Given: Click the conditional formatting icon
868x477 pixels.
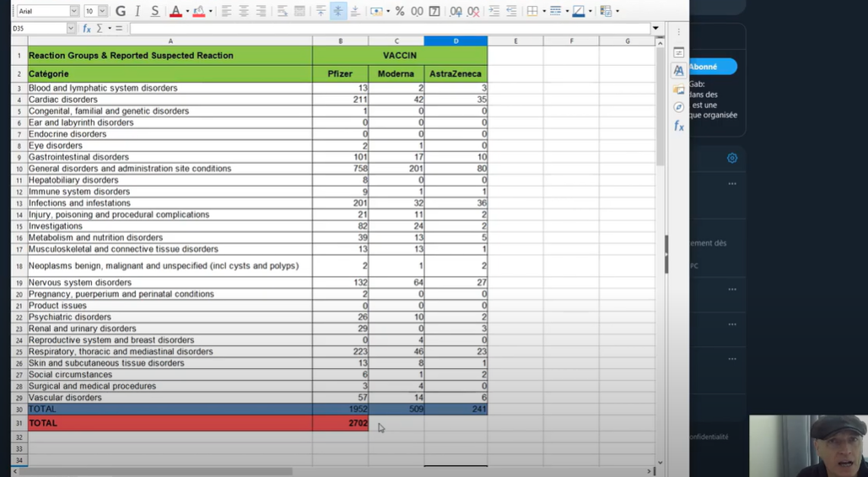Looking at the screenshot, I should pos(606,11).
